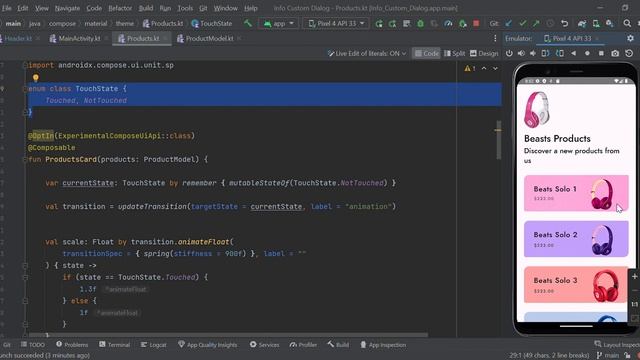Open the Logcat tool window
640x360 pixels.
tap(153, 345)
